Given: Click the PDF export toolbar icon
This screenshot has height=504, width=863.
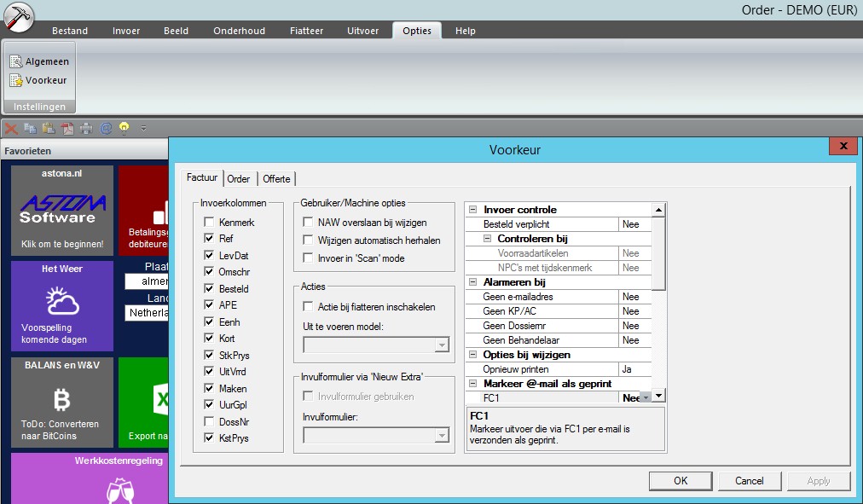Looking at the screenshot, I should pyautogui.click(x=67, y=129).
